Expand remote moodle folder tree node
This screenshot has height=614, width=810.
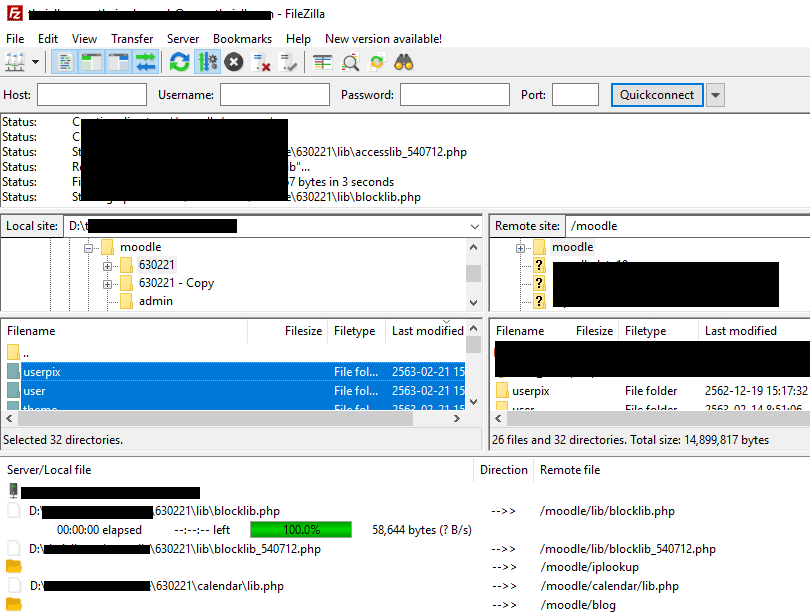point(520,248)
